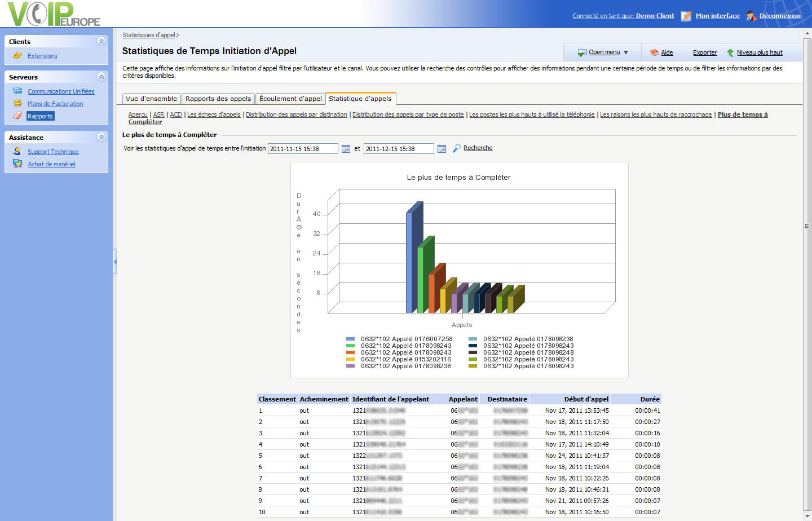Click the Support Technique person icon
The height and width of the screenshot is (521, 812).
[x=17, y=151]
